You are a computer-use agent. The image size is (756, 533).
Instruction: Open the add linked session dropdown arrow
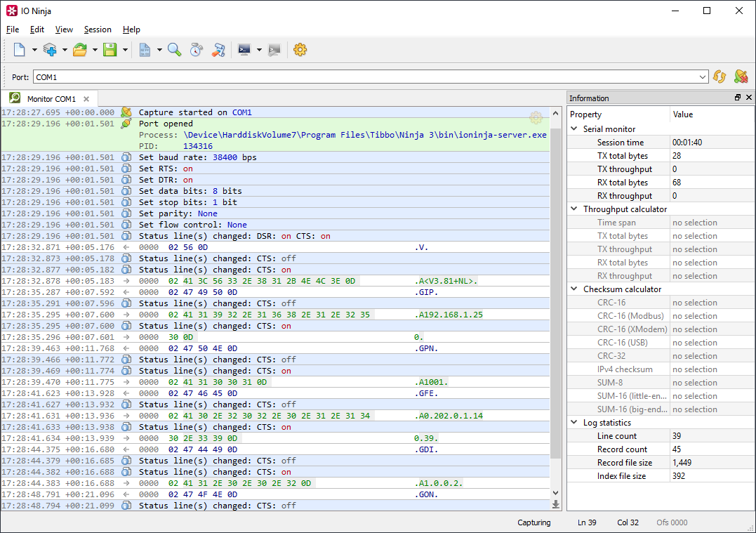point(65,50)
